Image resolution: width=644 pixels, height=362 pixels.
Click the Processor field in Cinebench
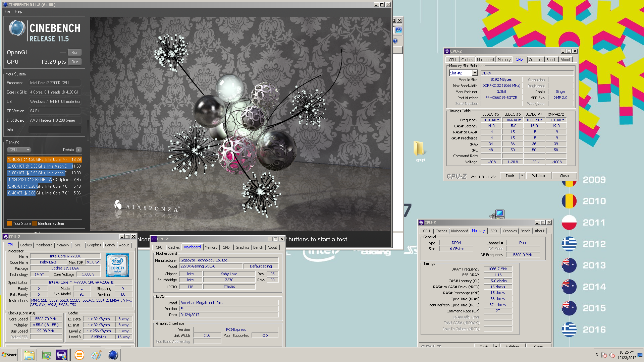click(x=55, y=83)
